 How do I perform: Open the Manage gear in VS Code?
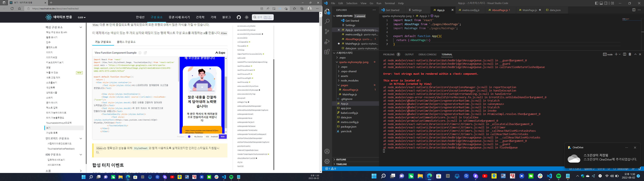point(327,162)
